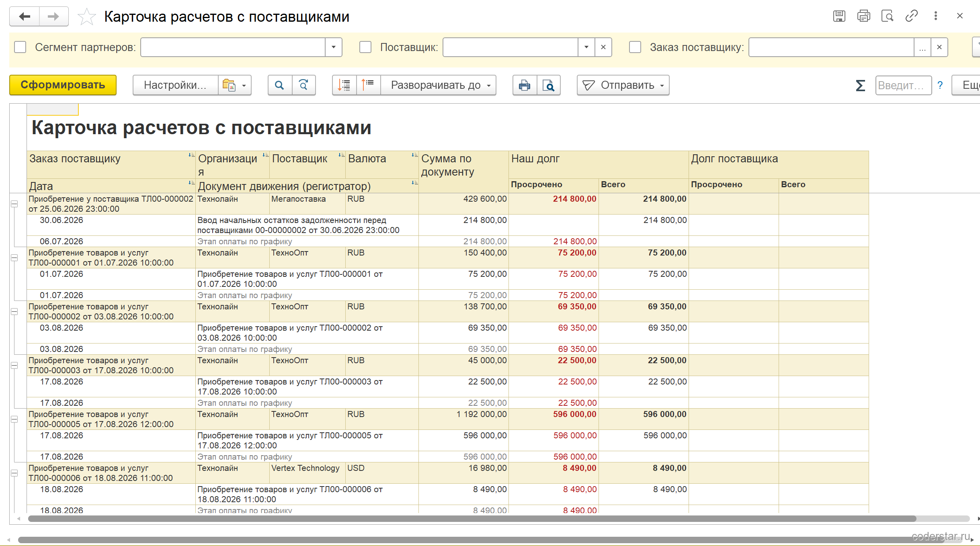Screen dimensions: 980x546
Task: Open selection ellipsis for Заказ поставщику
Action: pos(923,47)
